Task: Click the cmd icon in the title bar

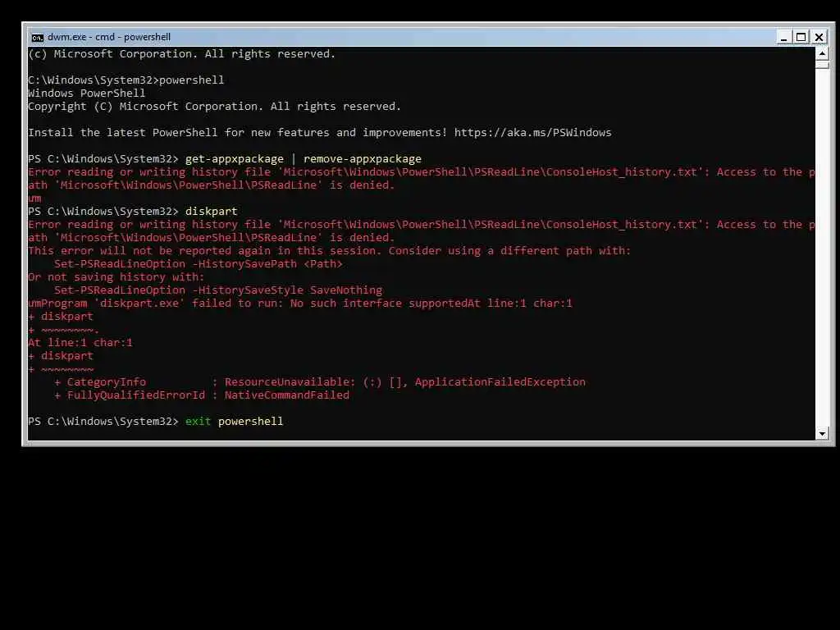Action: [37, 38]
